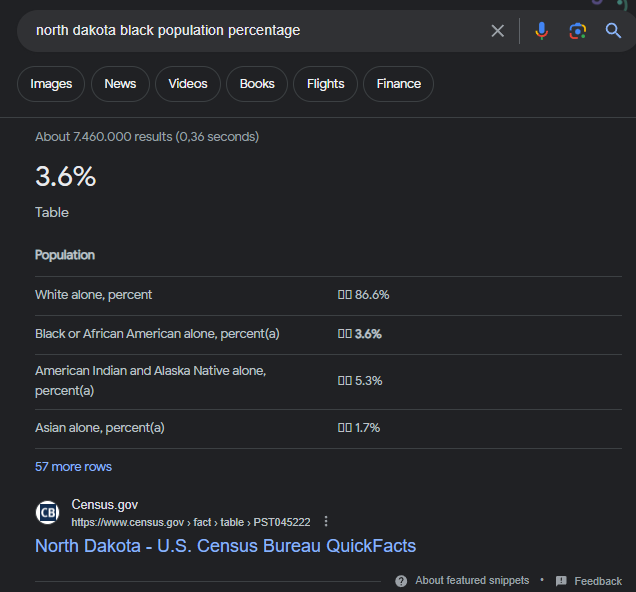Click inside the search query text field

pos(250,31)
